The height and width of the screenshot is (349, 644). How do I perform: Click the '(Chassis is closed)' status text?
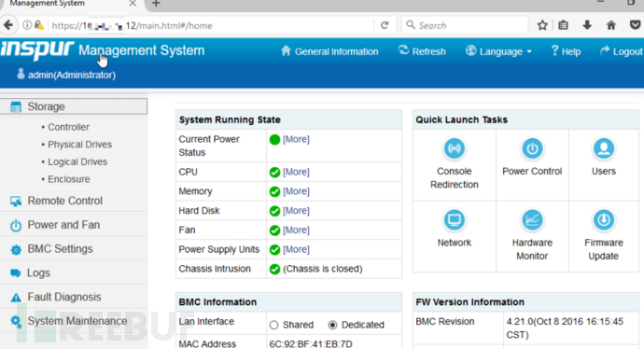tap(323, 269)
